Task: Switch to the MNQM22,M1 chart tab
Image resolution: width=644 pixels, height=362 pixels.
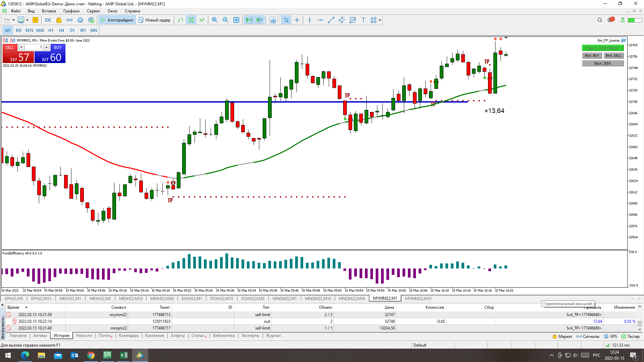Action: pos(284,298)
